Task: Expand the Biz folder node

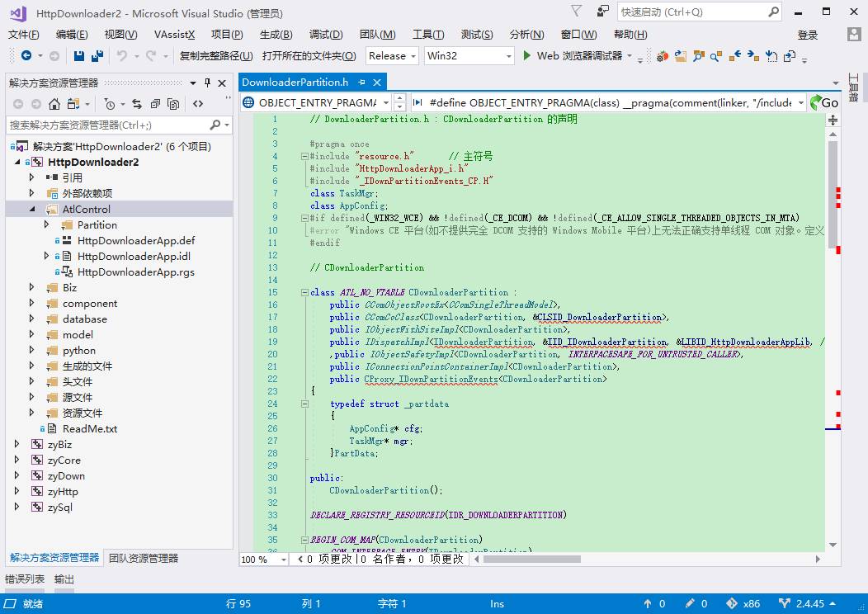Action: point(31,287)
